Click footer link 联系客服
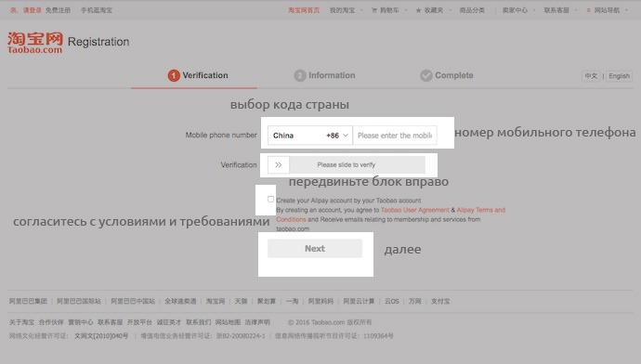 (110, 322)
